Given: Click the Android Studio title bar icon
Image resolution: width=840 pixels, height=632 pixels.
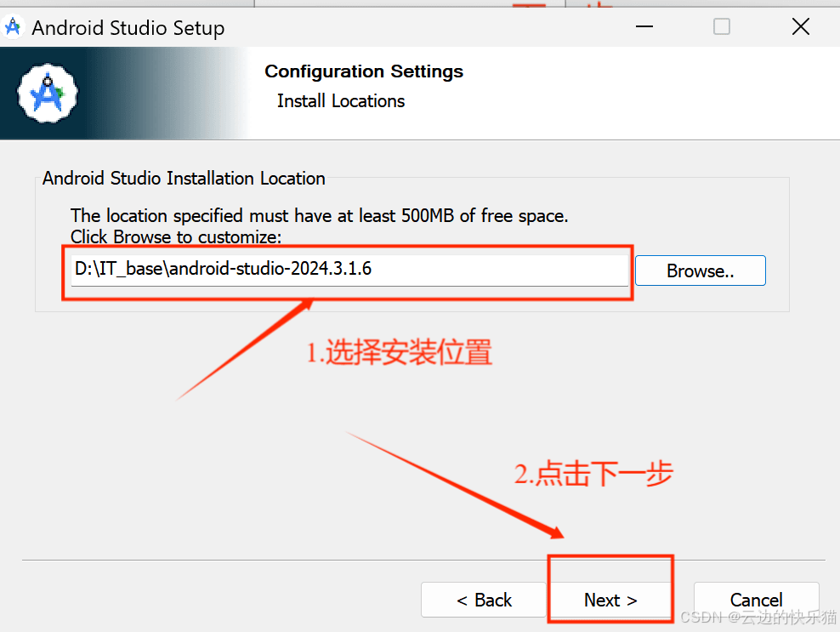Looking at the screenshot, I should (14, 27).
